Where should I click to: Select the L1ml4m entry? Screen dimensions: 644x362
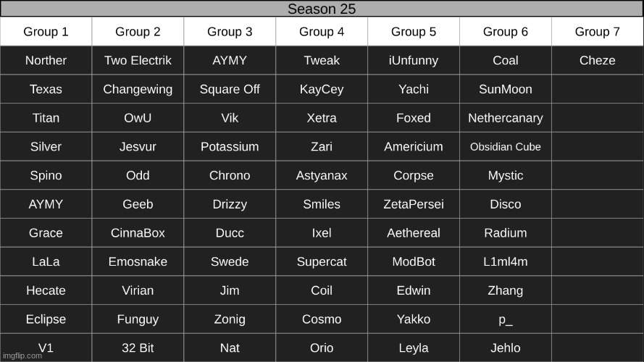tap(506, 261)
